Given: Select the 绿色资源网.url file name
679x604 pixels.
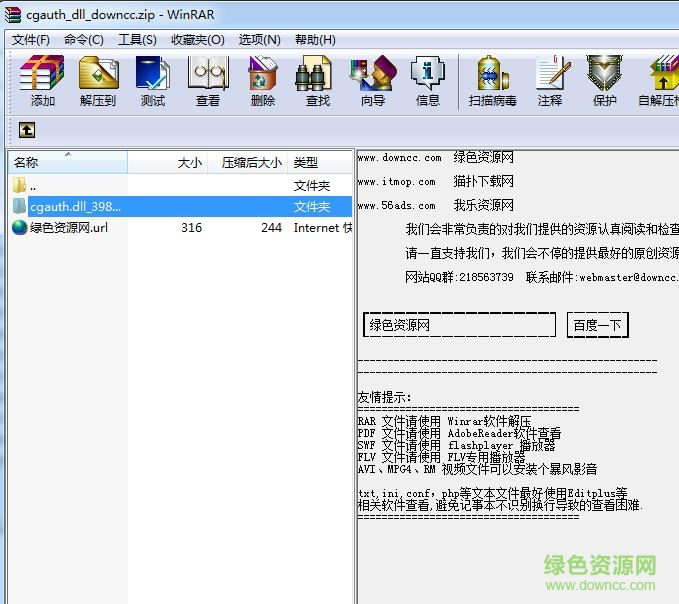Looking at the screenshot, I should click(x=69, y=228).
